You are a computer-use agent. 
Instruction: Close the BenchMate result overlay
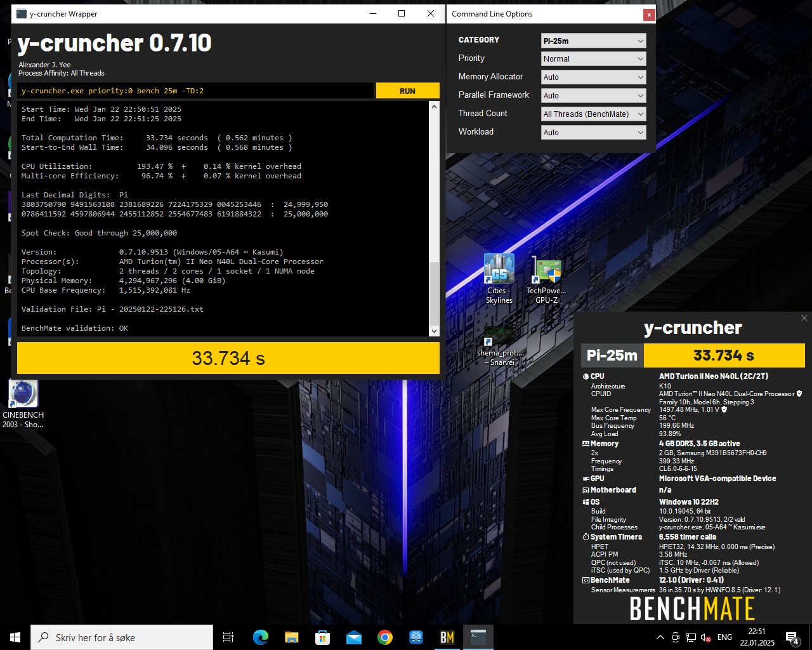(804, 318)
